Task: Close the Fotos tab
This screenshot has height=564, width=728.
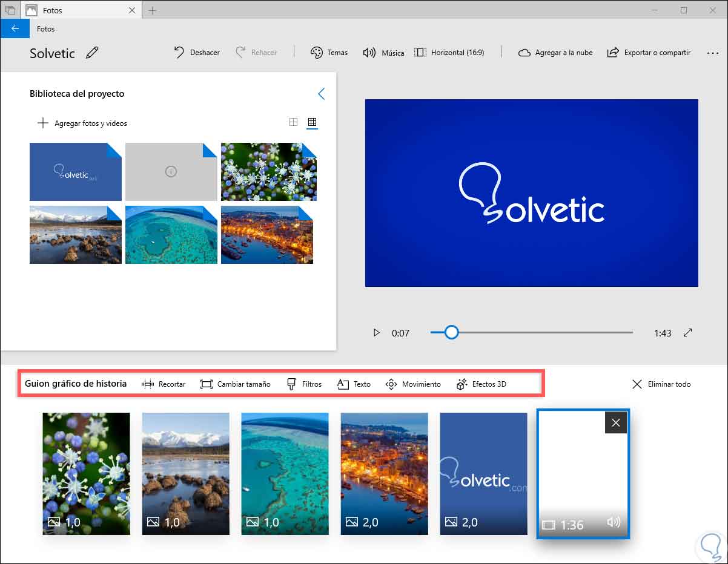Action: click(133, 10)
